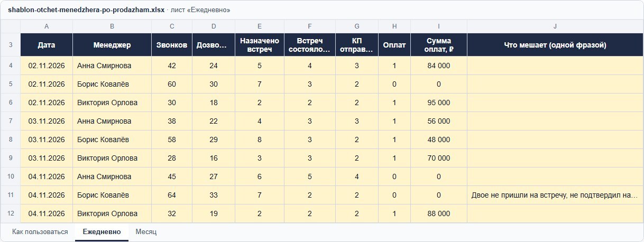The height and width of the screenshot is (242, 644).
Task: Select «Борис Ковалёв» in row 5
Action: [x=112, y=84]
